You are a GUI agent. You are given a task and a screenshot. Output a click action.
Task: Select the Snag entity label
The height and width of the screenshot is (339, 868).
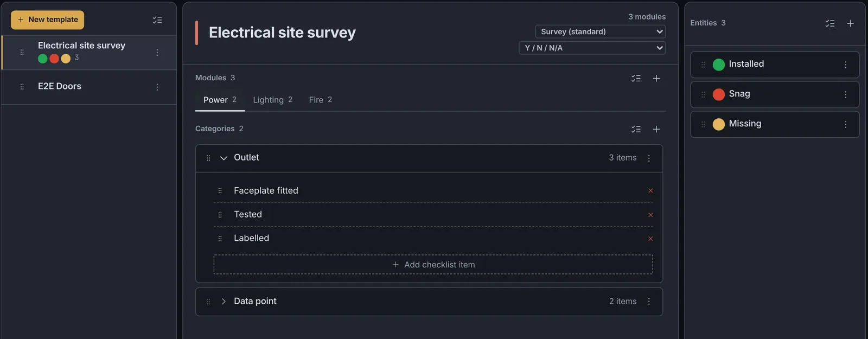739,94
